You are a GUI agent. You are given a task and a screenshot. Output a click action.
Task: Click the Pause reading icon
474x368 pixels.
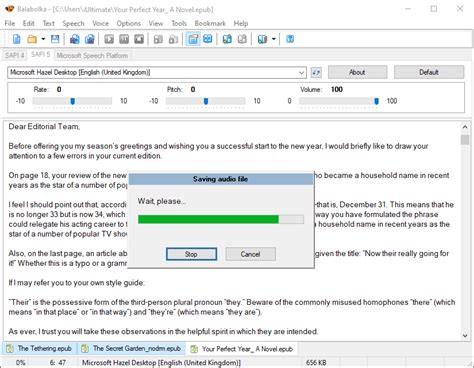click(124, 39)
